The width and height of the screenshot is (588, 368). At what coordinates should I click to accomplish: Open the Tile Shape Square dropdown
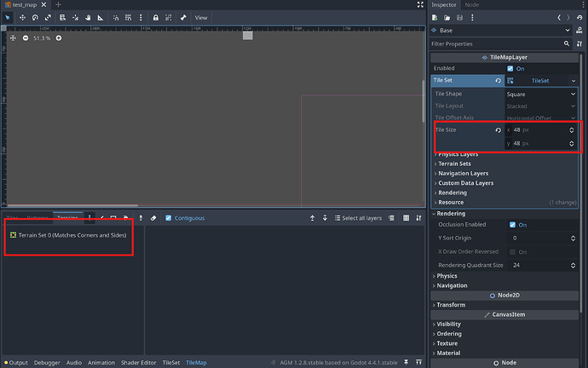click(541, 94)
